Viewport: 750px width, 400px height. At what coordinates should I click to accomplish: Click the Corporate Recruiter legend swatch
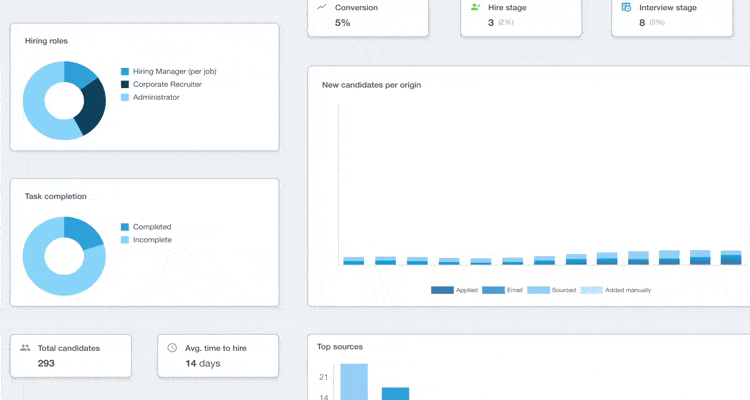point(125,84)
